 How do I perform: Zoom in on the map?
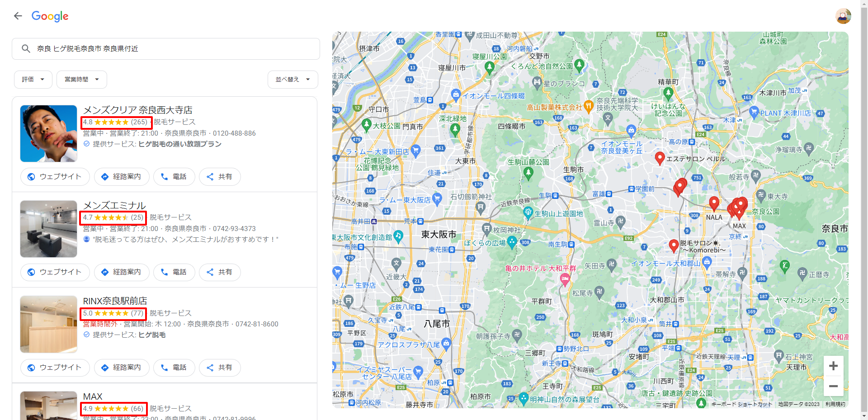[833, 366]
